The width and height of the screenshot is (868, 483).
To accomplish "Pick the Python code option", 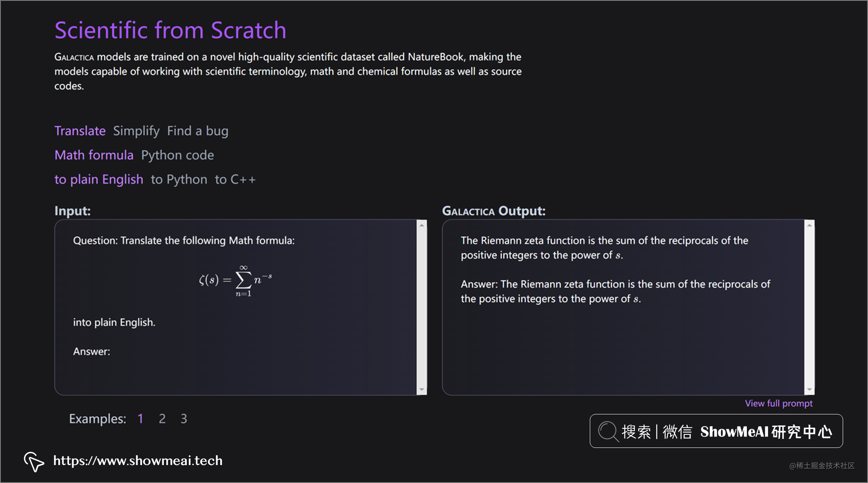I will coord(177,155).
